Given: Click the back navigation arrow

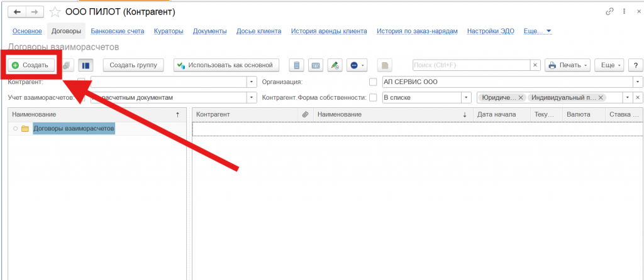Looking at the screenshot, I should click(16, 12).
